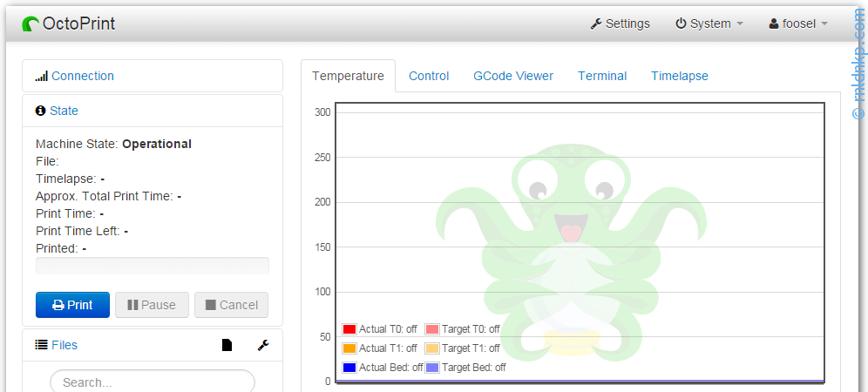Click the red Actual T0 legend swatch

[349, 329]
